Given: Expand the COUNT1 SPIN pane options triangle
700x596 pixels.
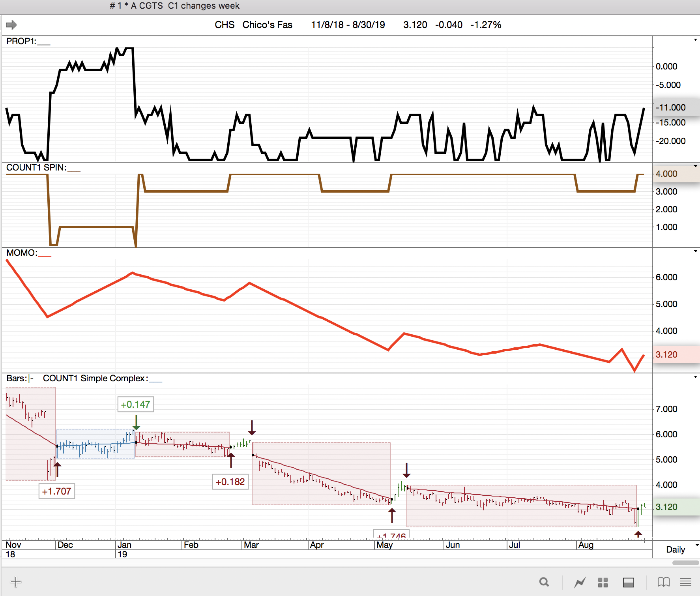Looking at the screenshot, I should click(695, 166).
